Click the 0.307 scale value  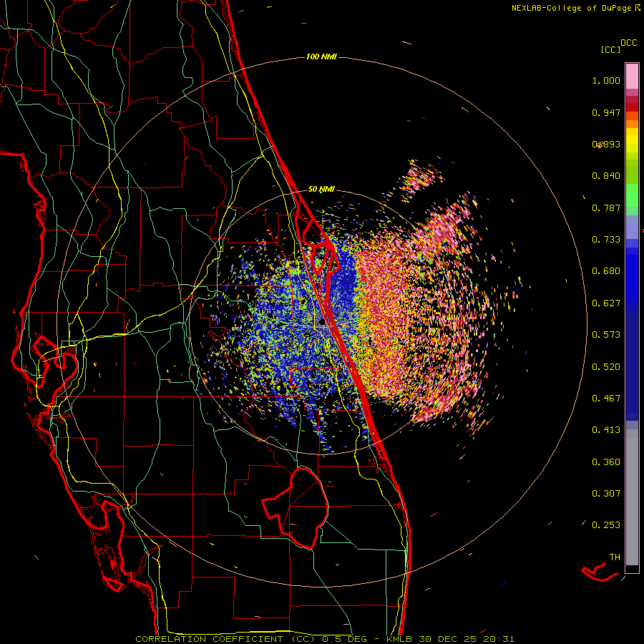(606, 494)
